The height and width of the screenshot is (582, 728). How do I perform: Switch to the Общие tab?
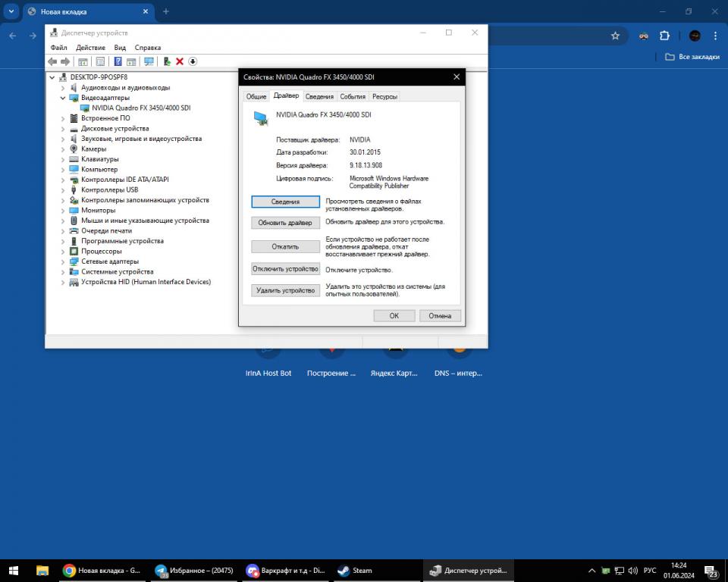pos(256,96)
